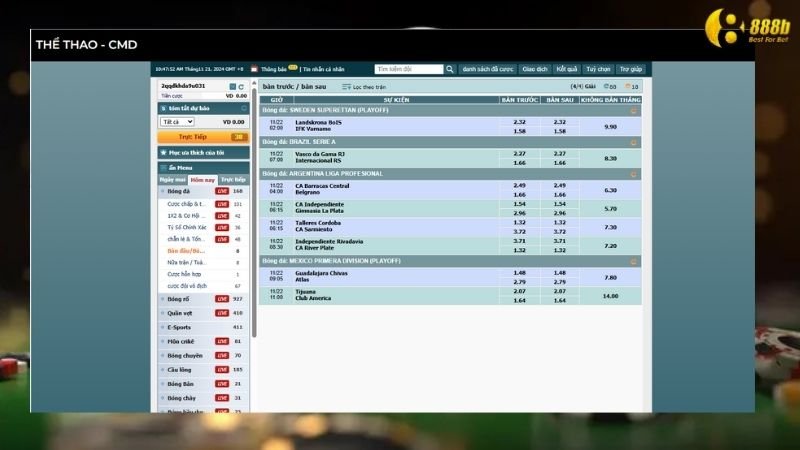This screenshot has height=450, width=800.
Task: Open Mục ưa thích của tôi panel
Action: 204,153
